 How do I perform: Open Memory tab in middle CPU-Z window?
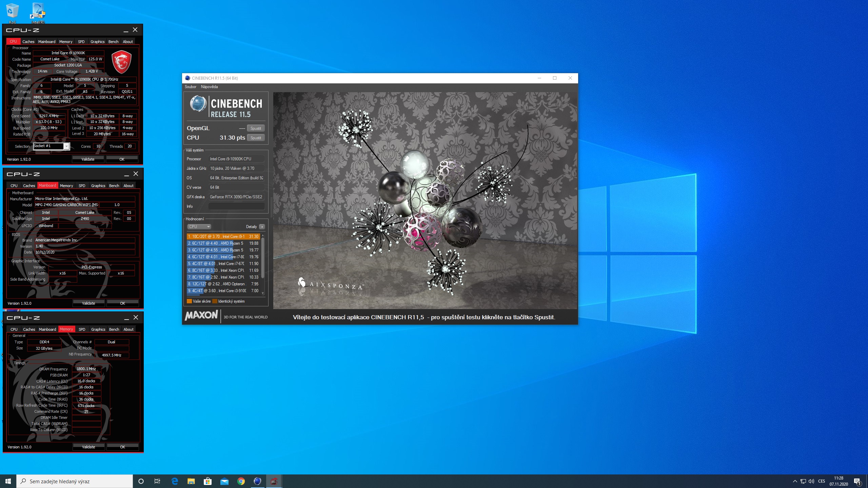pyautogui.click(x=66, y=186)
